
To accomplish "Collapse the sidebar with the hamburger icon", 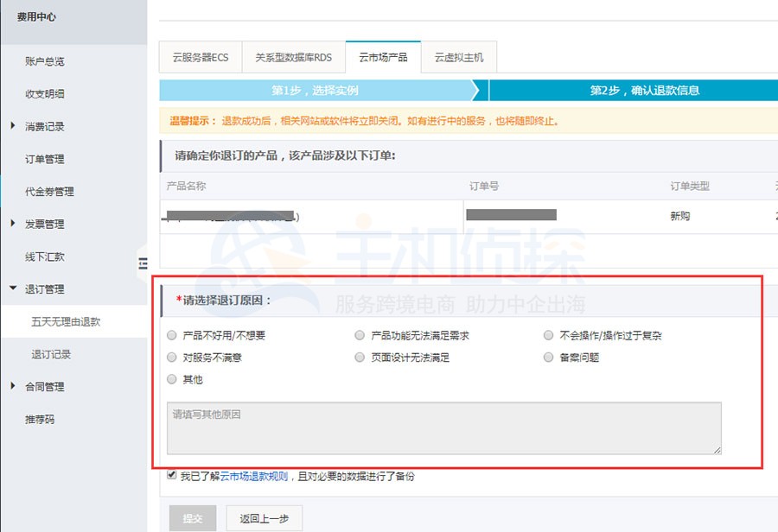I will 143,263.
